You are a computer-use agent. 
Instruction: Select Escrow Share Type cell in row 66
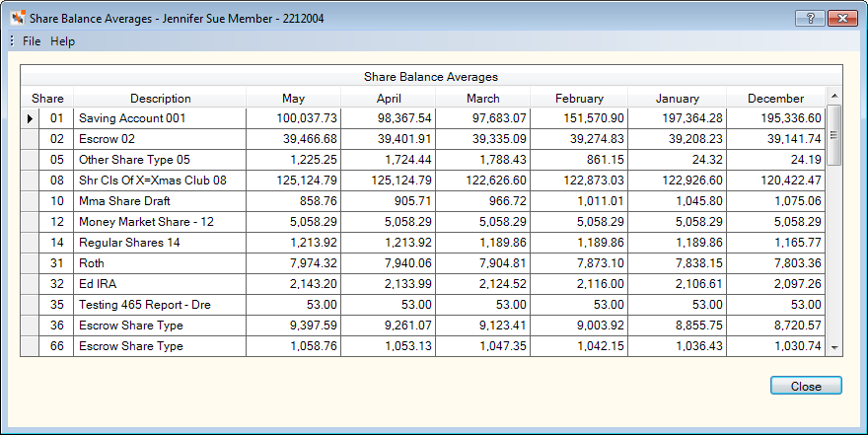tap(160, 346)
